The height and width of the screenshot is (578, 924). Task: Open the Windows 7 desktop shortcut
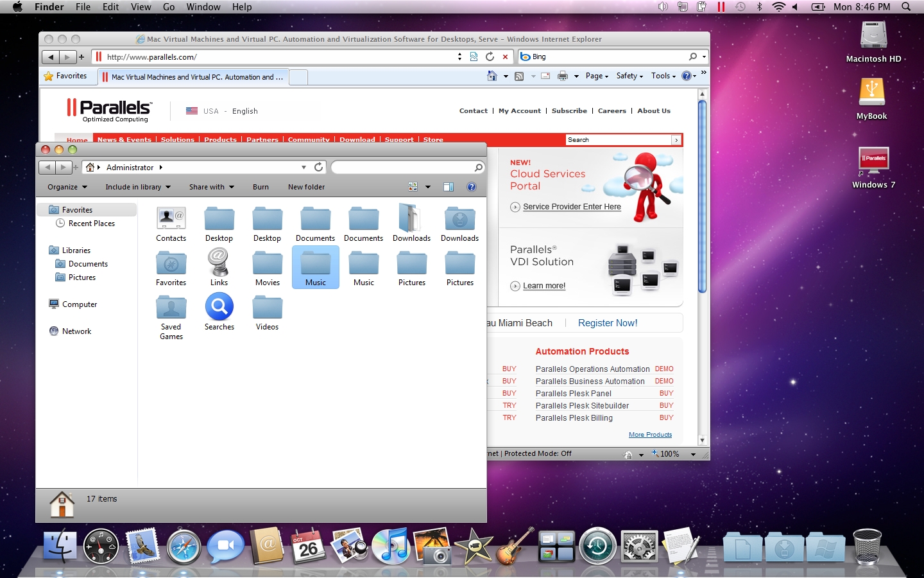(x=873, y=162)
